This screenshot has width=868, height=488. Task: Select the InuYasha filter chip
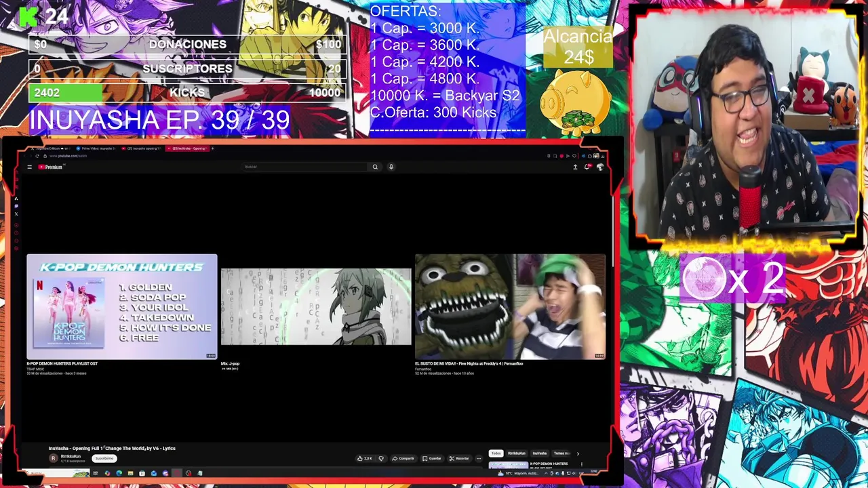coord(540,453)
